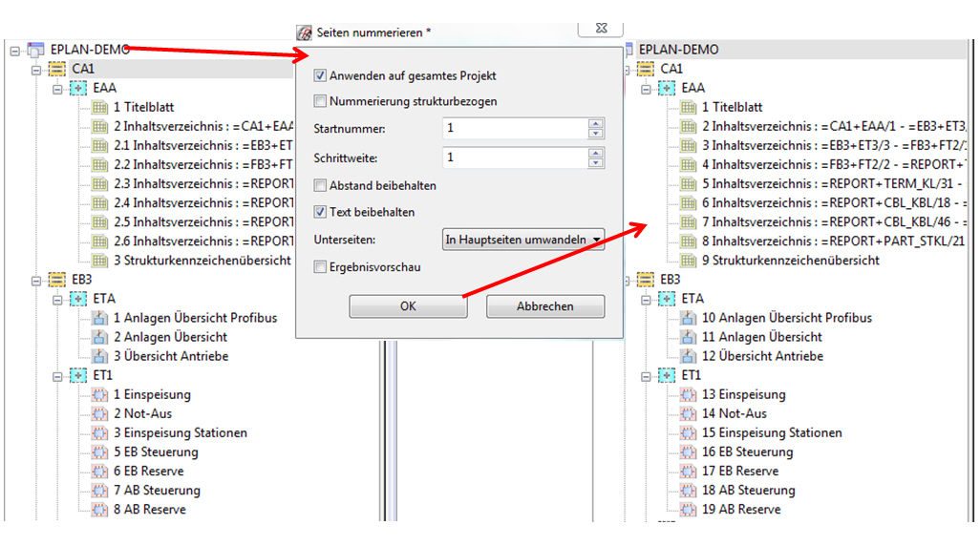Select '14 Not-Aus' in right tree
980x546 pixels.
pos(734,413)
